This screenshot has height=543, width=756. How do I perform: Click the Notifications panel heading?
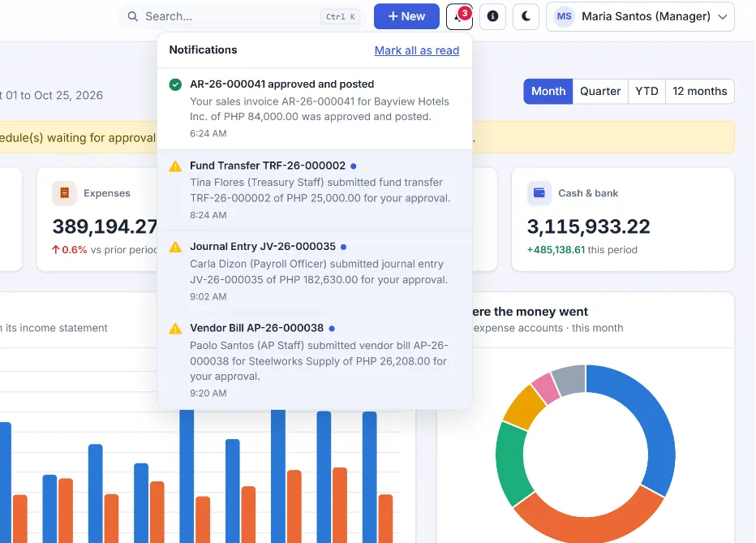(x=203, y=50)
